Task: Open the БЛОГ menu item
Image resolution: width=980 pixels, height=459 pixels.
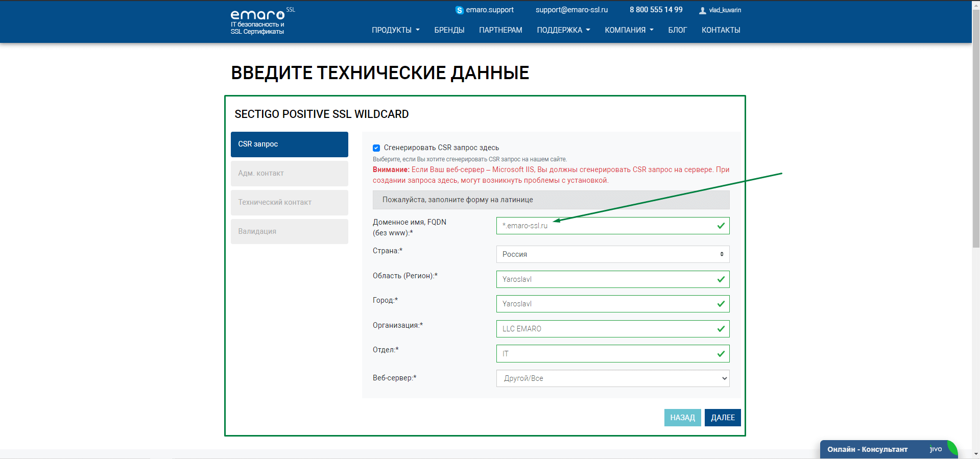Action: pyautogui.click(x=677, y=30)
